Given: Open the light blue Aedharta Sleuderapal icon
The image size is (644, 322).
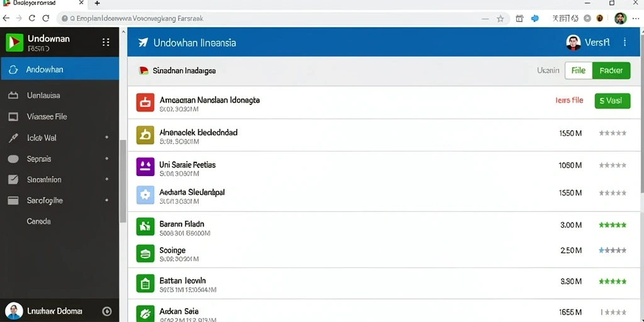Looking at the screenshot, I should [145, 195].
